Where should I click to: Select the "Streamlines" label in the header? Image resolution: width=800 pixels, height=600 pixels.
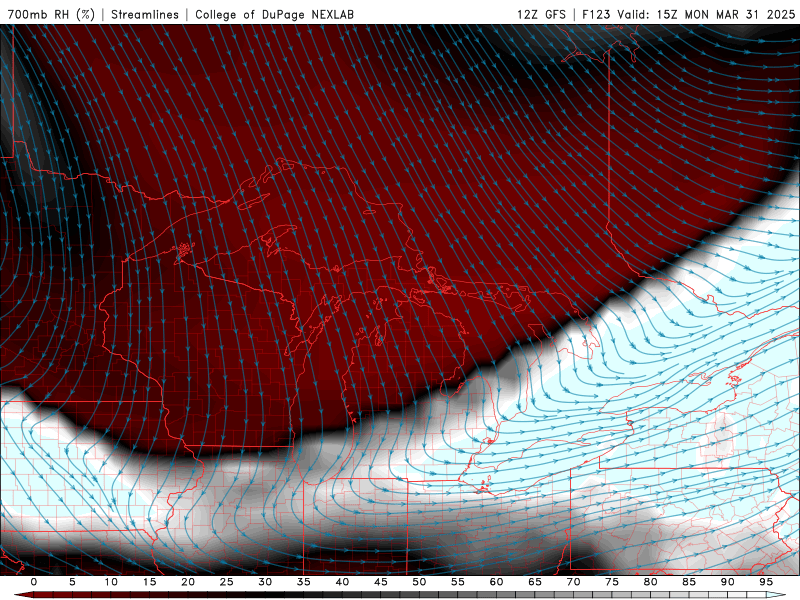[145, 14]
